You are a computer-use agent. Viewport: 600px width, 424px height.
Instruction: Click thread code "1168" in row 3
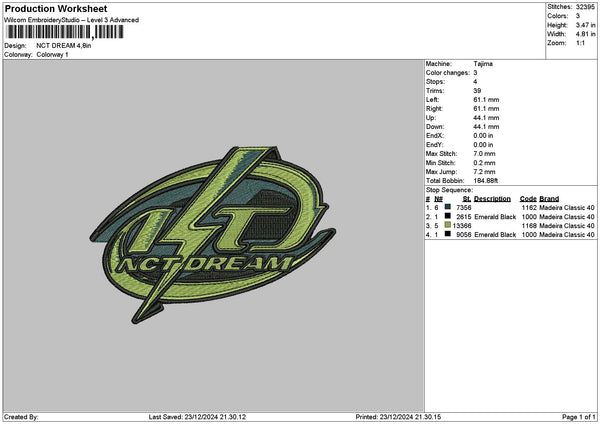coord(529,226)
